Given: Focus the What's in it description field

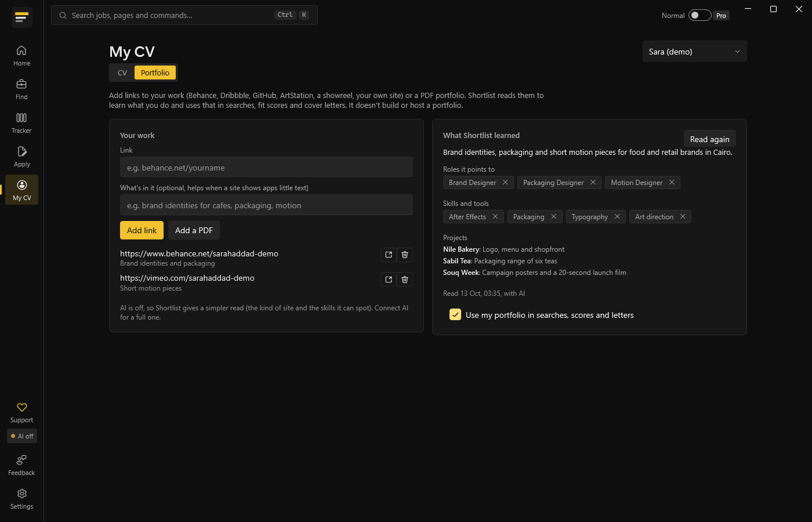Looking at the screenshot, I should [266, 205].
